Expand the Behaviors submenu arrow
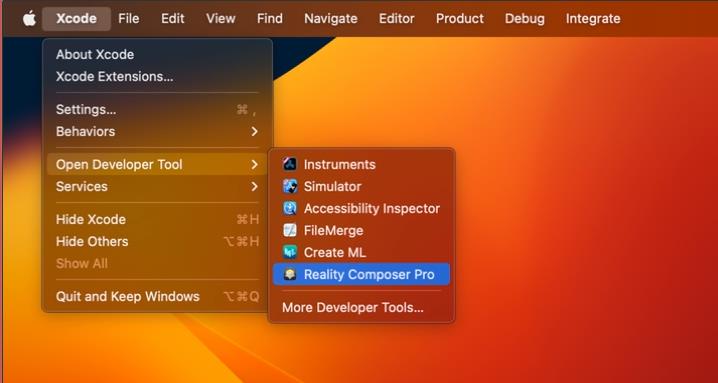 255,131
